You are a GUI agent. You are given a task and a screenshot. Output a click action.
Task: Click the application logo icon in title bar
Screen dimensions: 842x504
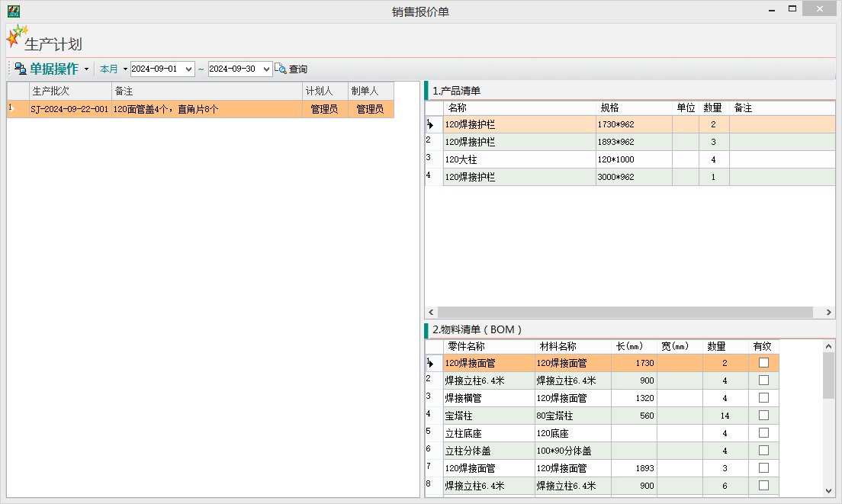(x=14, y=11)
